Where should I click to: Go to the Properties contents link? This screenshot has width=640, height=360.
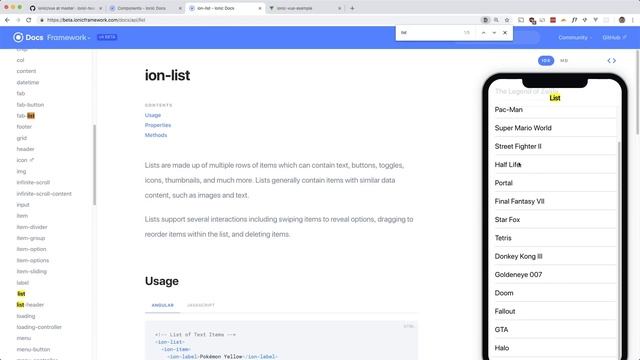pyautogui.click(x=158, y=125)
